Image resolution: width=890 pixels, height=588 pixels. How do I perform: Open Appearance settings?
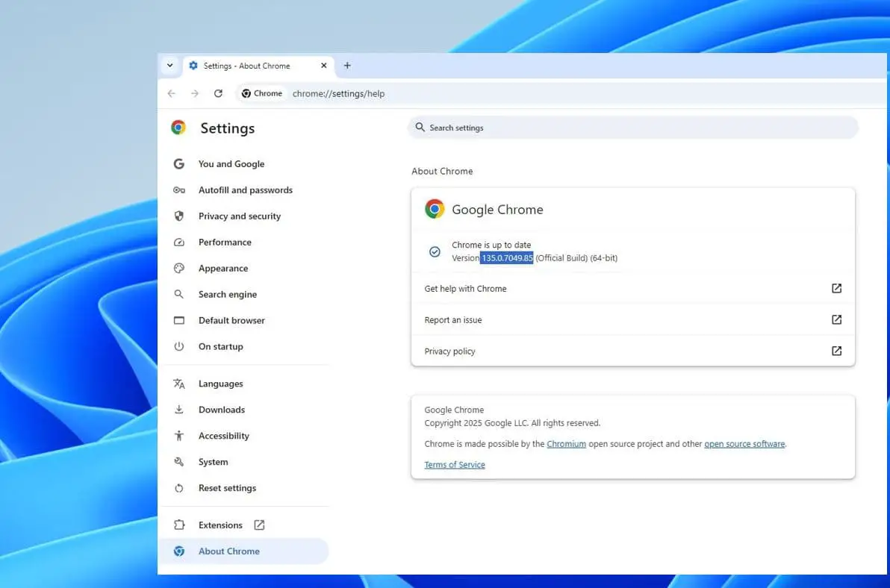[x=223, y=268]
